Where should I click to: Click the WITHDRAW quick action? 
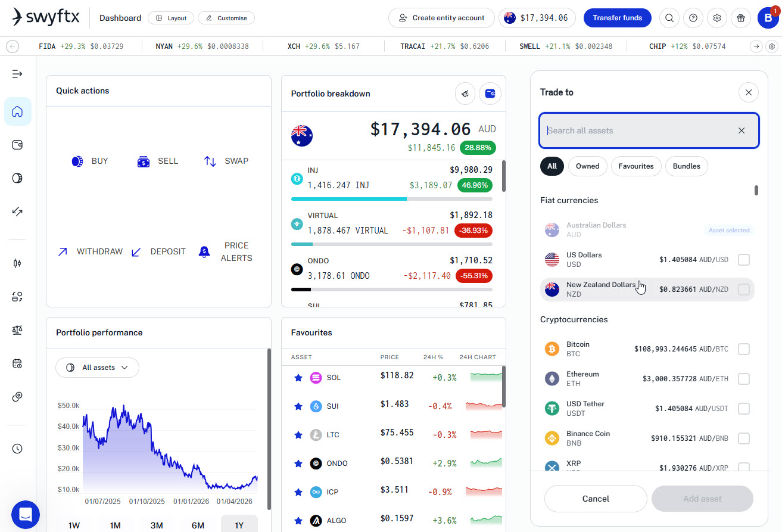click(x=90, y=251)
